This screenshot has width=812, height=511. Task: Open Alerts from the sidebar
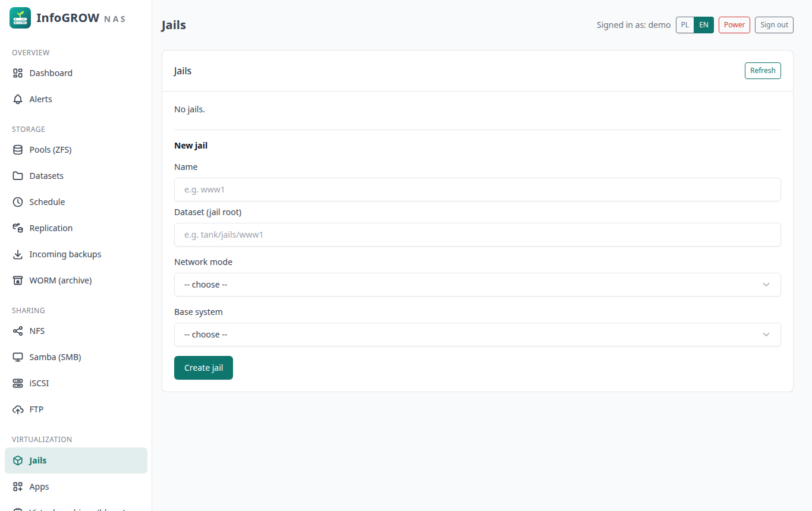76,99
